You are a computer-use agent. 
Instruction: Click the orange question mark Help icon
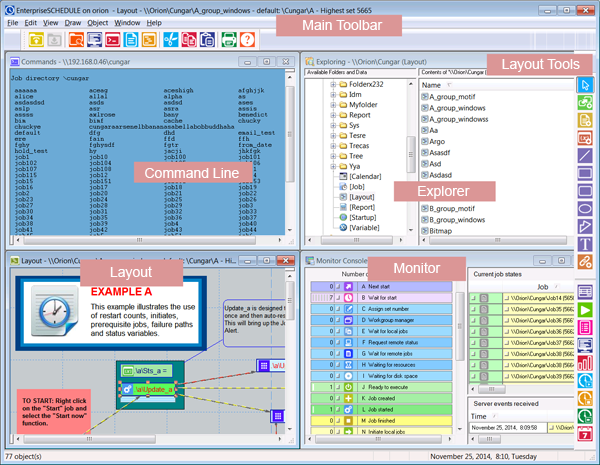coord(248,39)
